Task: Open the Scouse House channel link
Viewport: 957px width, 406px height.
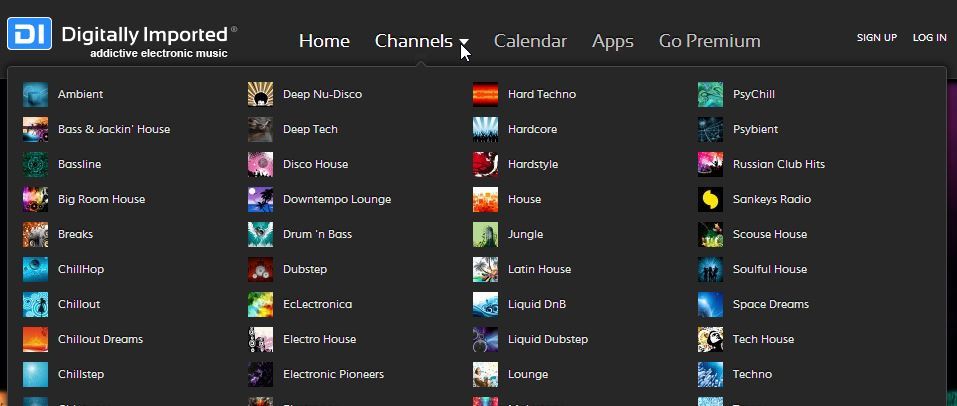Action: click(770, 234)
